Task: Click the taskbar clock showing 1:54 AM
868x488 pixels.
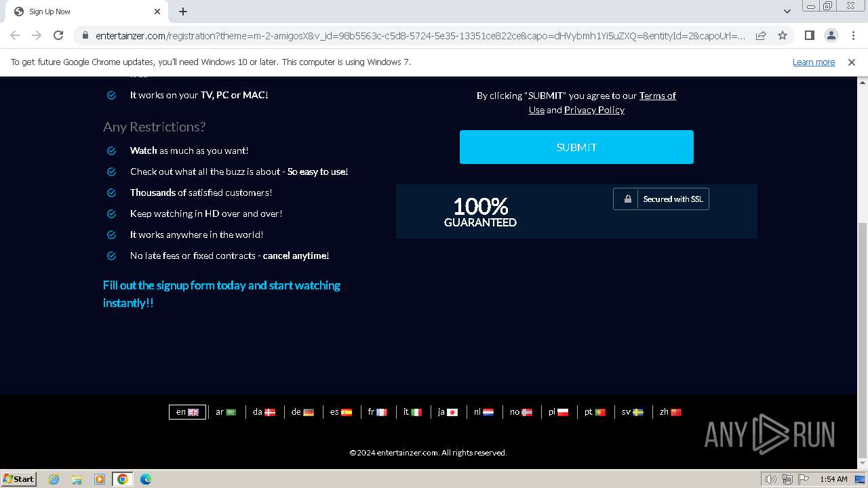Action: pos(833,479)
